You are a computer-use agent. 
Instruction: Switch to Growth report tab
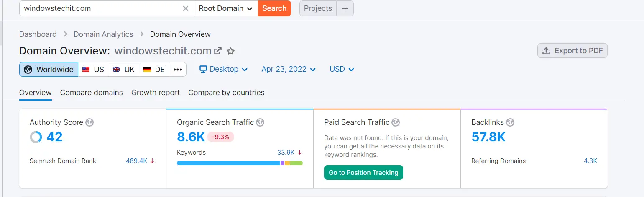[156, 93]
